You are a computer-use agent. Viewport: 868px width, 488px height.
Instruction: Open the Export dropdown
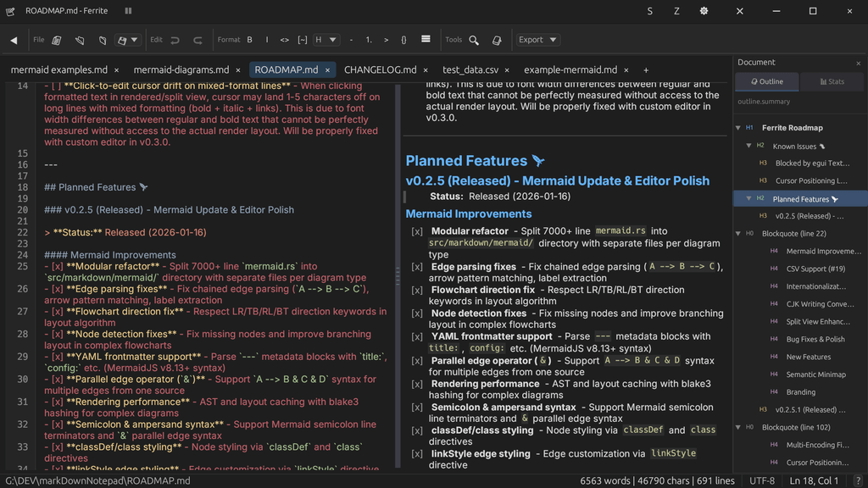click(540, 40)
